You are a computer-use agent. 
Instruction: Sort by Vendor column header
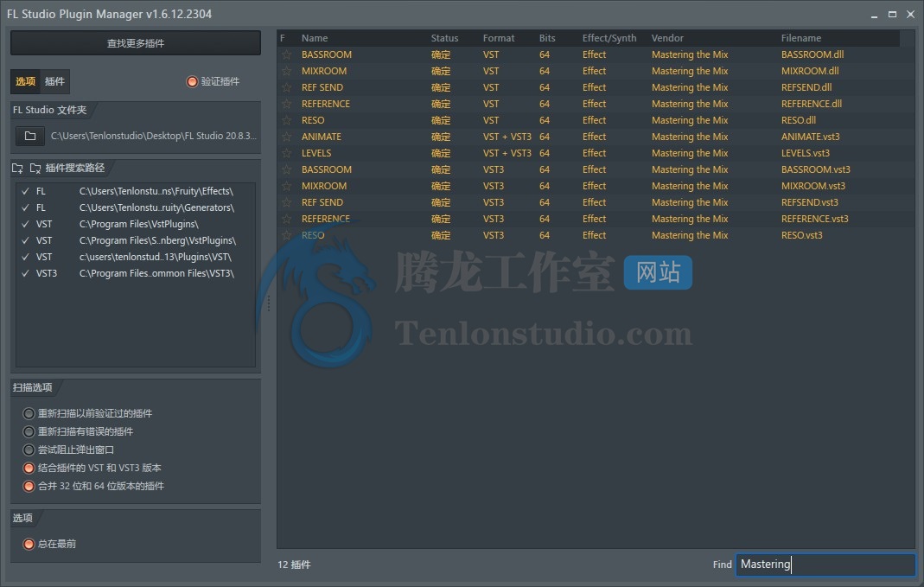pos(667,38)
